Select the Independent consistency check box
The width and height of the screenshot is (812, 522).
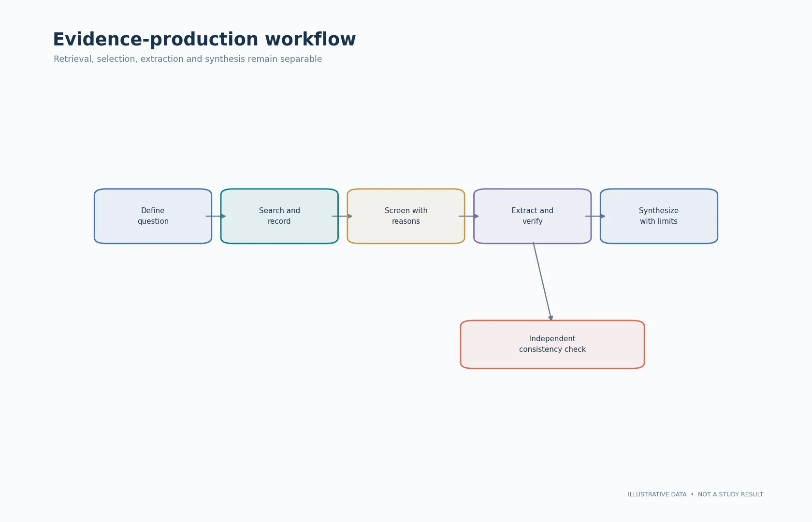552,344
